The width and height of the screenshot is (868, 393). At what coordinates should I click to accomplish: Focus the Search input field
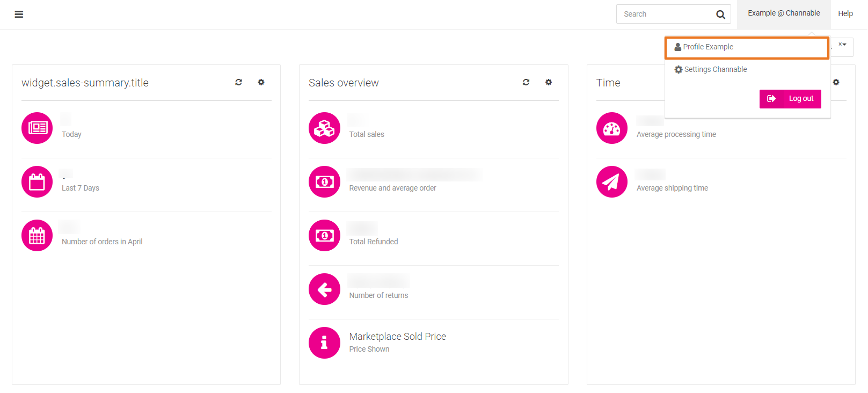[x=666, y=14]
